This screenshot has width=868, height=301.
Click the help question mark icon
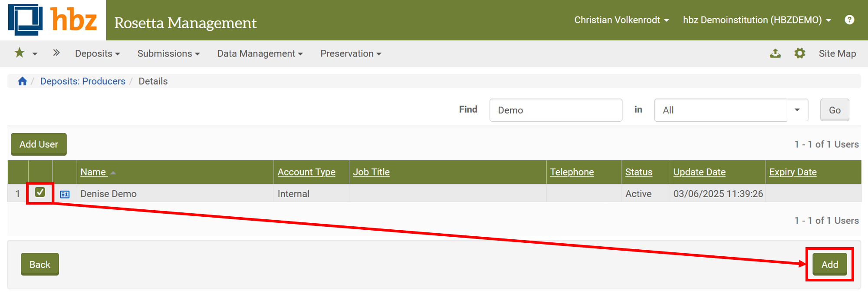[849, 20]
